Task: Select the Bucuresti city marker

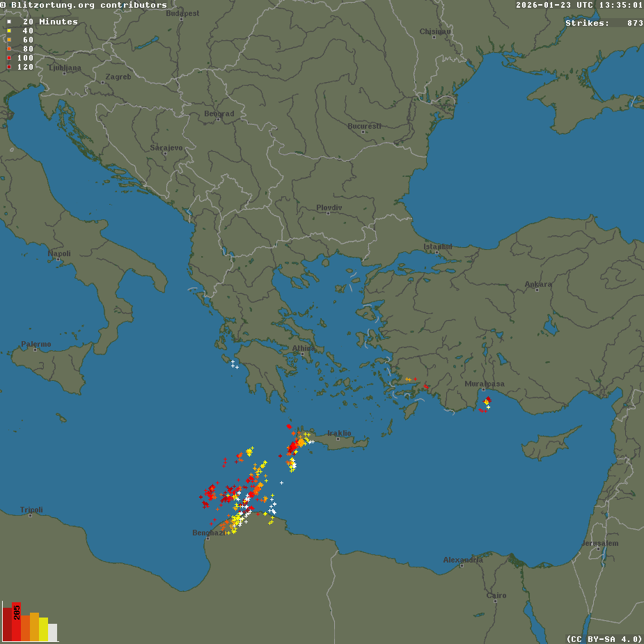Action: [364, 131]
